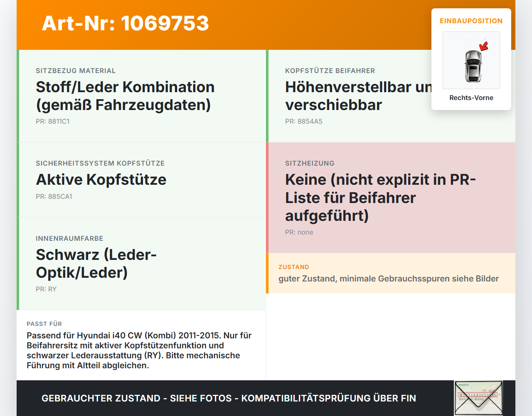This screenshot has height=416, width=532.
Task: Select the Aktive Kopfstütze value
Action: [101, 179]
